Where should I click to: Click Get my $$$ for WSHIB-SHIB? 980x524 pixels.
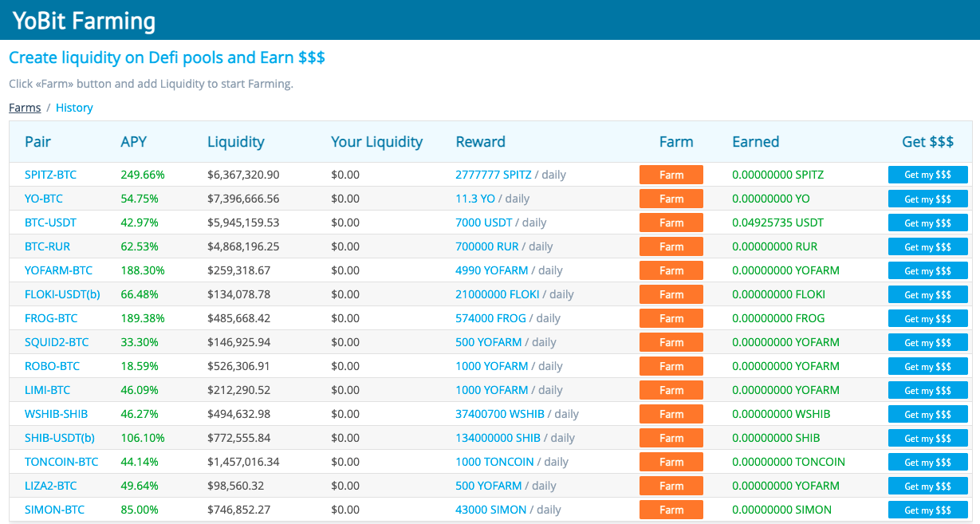click(x=928, y=414)
